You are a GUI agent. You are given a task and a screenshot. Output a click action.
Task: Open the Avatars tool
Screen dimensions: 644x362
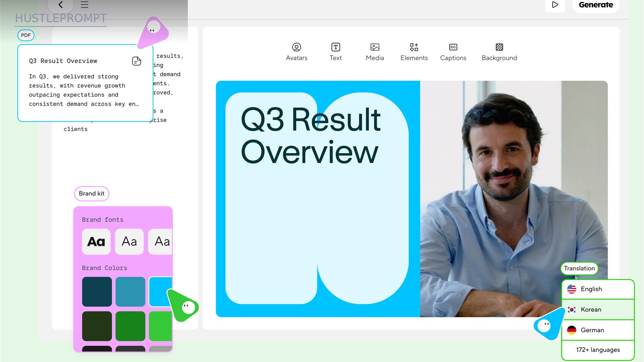point(297,52)
